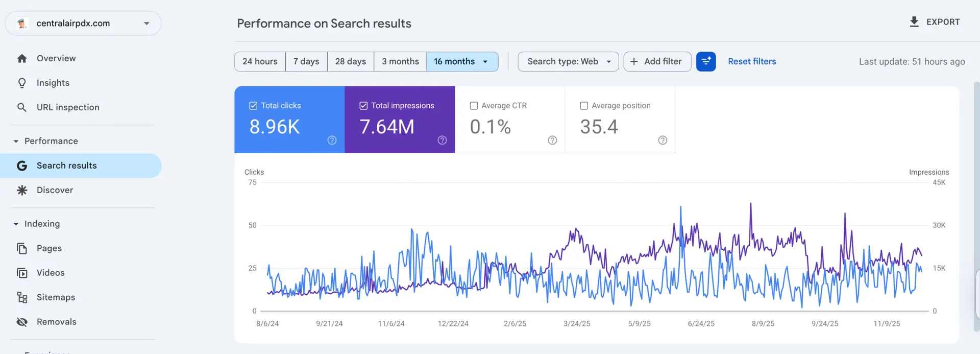Viewport: 980px width, 354px height.
Task: Open URL inspection magnifier icon
Action: pos(22,107)
